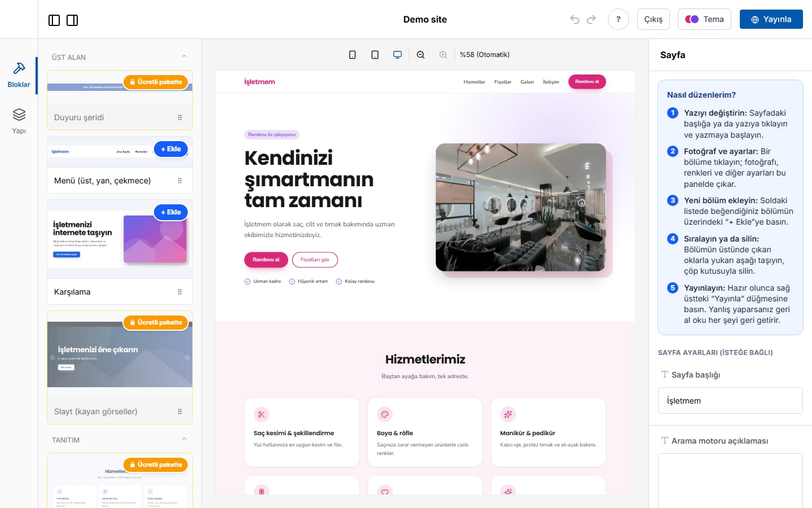812x508 pixels.
Task: Click Galeri in the site preview menu
Action: point(527,82)
